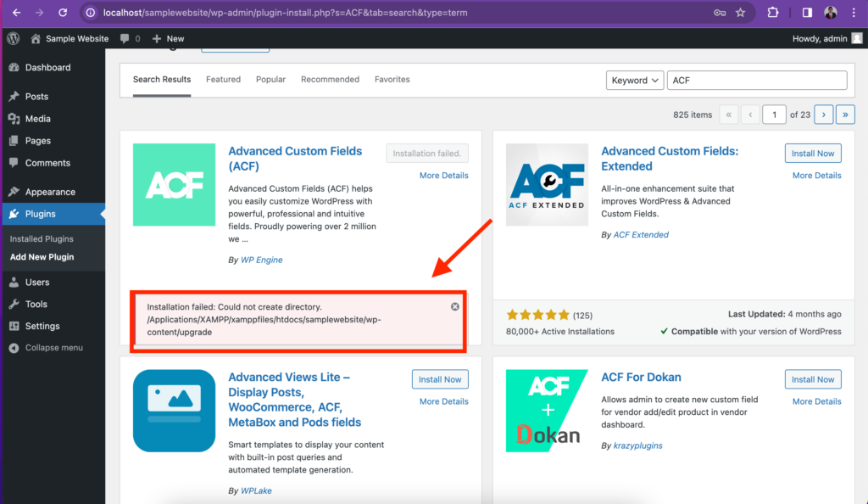The width and height of the screenshot is (868, 504).
Task: Open WP Engine author link
Action: (x=261, y=260)
